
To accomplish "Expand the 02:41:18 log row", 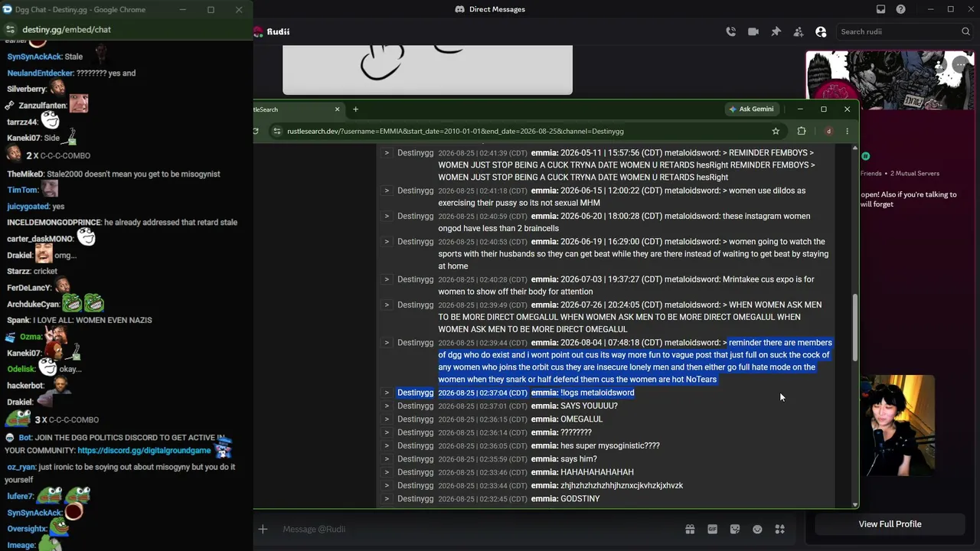I will click(x=387, y=191).
